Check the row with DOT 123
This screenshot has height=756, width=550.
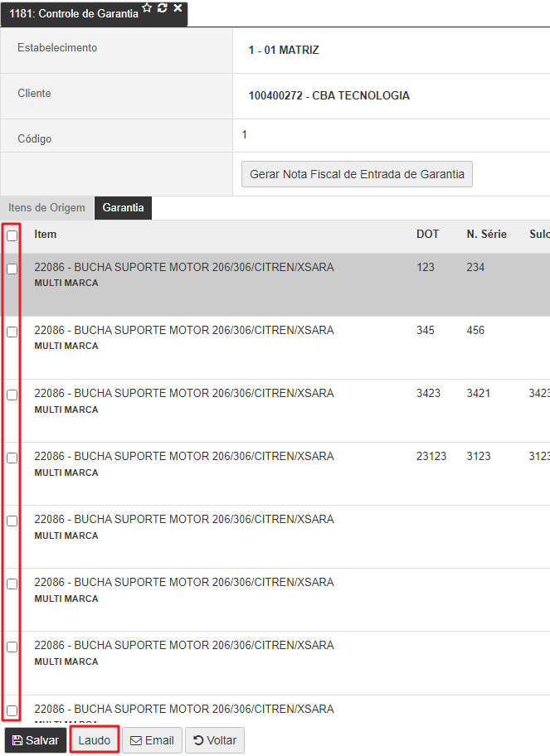(x=12, y=269)
